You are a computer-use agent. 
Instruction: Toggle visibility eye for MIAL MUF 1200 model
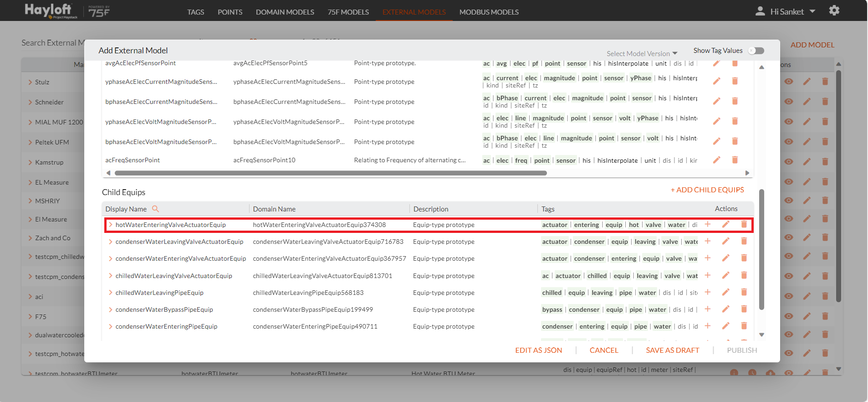click(789, 122)
